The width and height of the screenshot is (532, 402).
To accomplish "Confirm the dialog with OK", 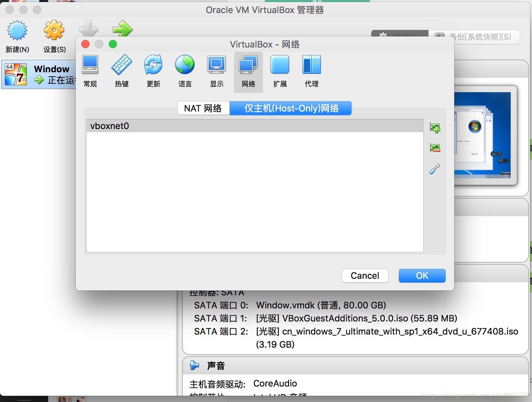I will [x=422, y=276].
